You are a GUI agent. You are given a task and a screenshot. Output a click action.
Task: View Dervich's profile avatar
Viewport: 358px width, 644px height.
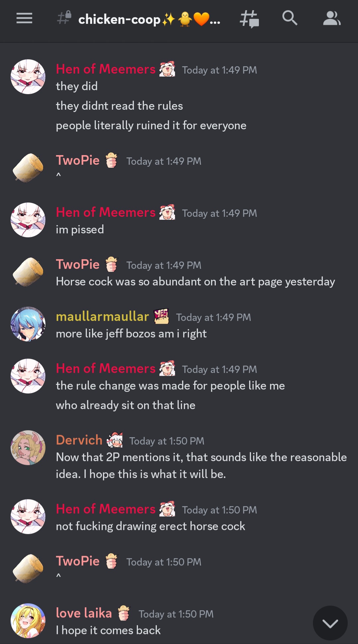coord(28,447)
